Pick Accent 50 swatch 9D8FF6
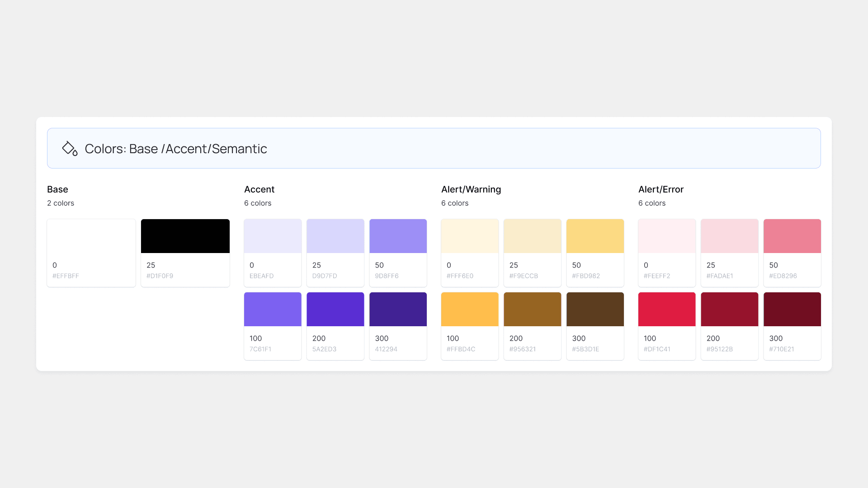Screen dimensions: 868x488 398,236
